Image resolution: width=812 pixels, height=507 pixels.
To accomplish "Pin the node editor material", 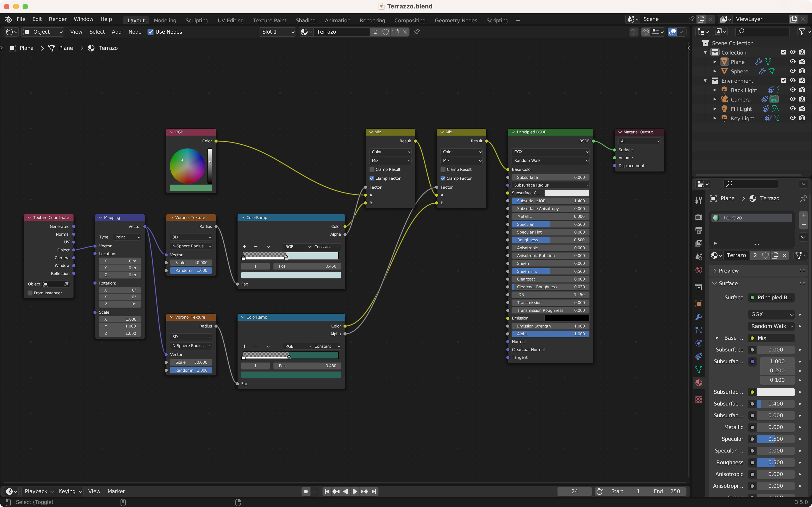I will (417, 32).
